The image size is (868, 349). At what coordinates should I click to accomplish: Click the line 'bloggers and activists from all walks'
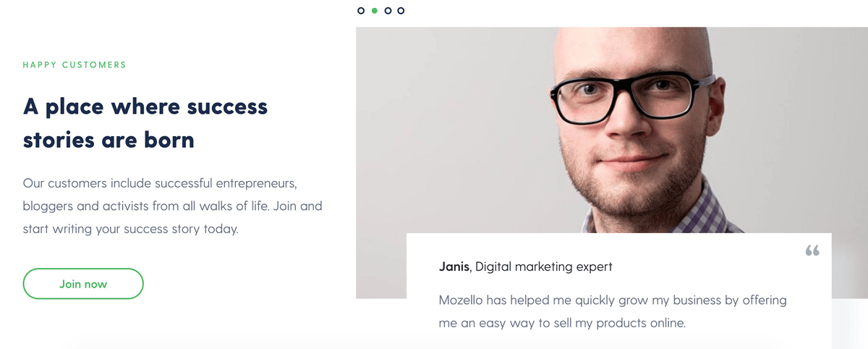[x=136, y=206]
